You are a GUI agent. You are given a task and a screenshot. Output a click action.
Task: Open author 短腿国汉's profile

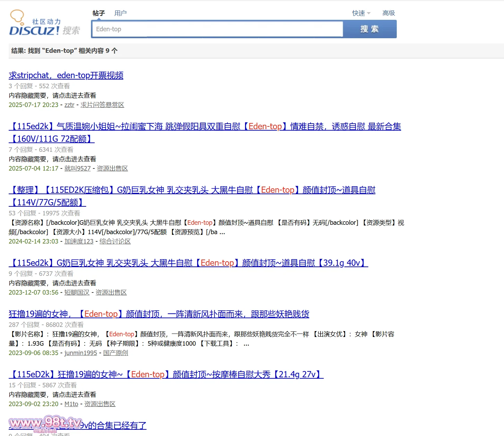pos(77,293)
